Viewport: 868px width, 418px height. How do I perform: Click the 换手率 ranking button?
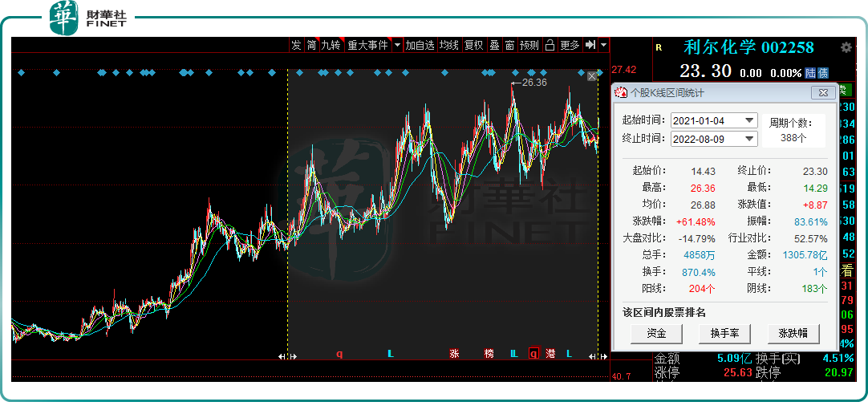[x=724, y=333]
